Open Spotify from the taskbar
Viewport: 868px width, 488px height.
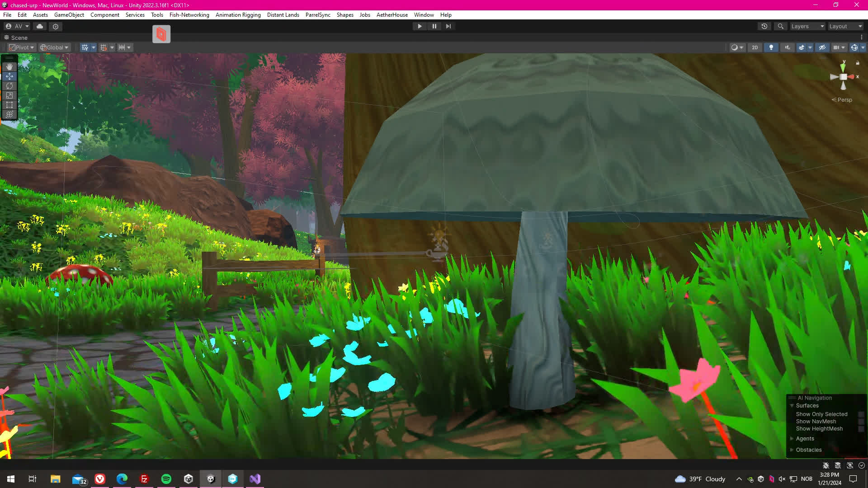coord(166,479)
